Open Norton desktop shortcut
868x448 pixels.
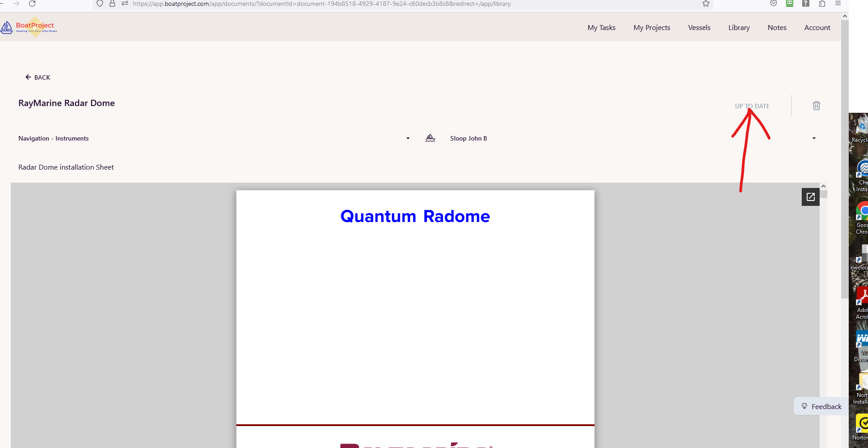tap(862, 427)
